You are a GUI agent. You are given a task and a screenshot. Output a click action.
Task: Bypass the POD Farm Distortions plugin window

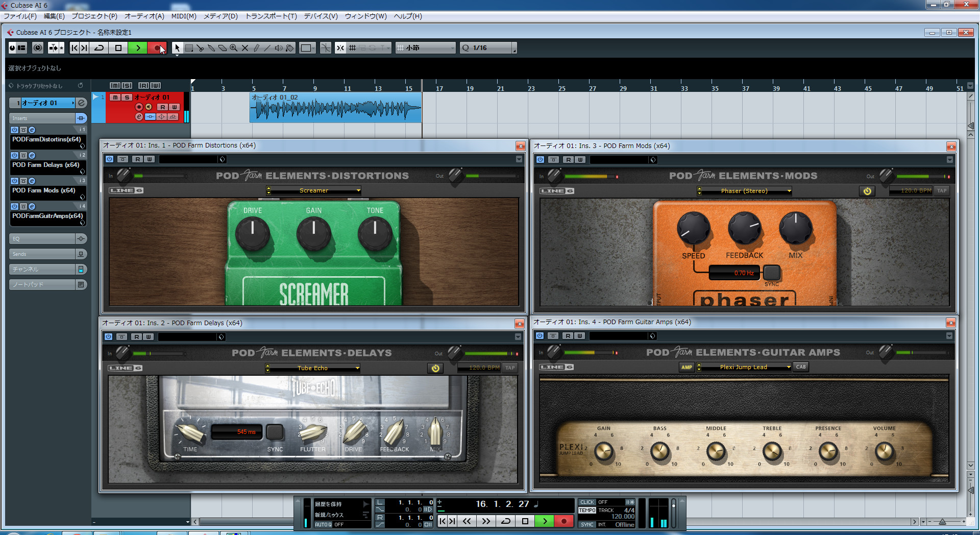coord(109,159)
